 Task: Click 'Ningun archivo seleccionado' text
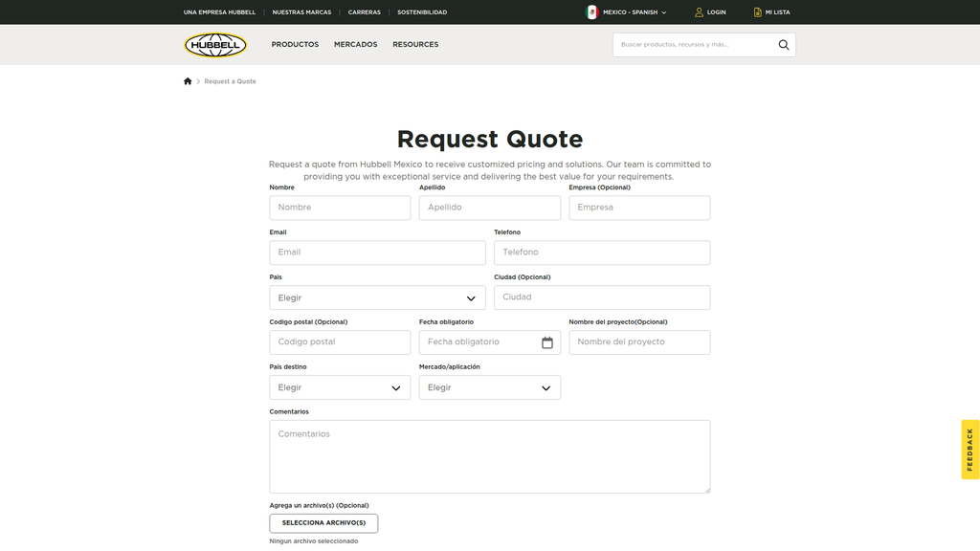(x=314, y=541)
